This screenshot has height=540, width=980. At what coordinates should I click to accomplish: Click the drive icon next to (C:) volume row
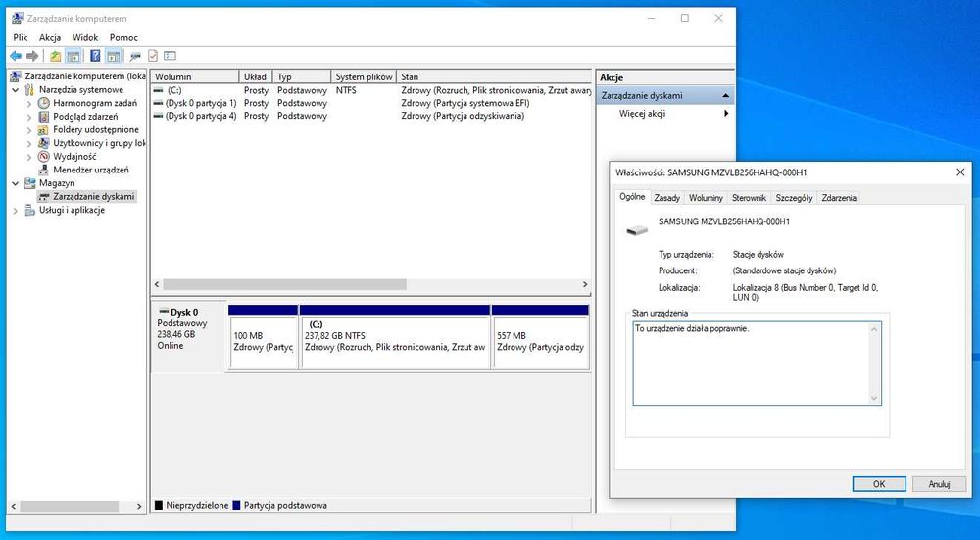159,90
